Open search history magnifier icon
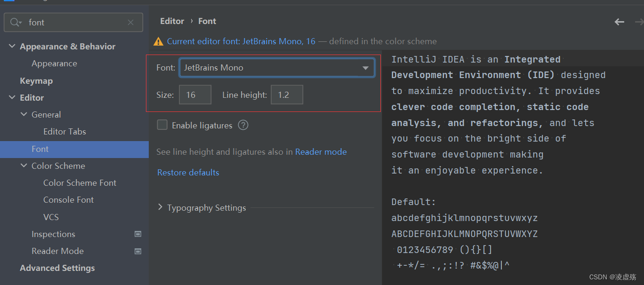 tap(16, 23)
